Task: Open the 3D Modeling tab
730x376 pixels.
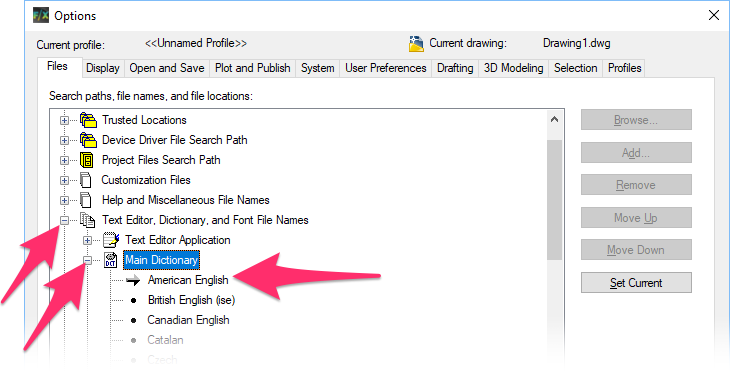Action: [514, 68]
